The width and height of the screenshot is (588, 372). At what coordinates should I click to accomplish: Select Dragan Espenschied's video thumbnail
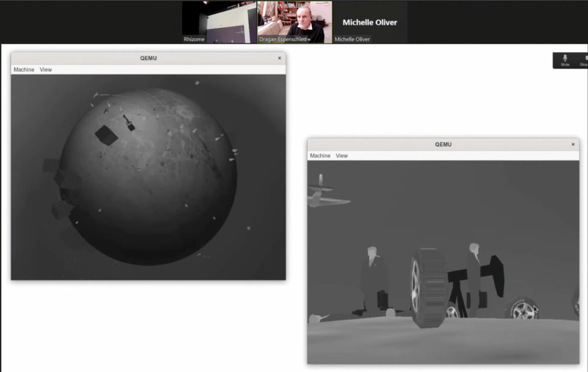294,22
